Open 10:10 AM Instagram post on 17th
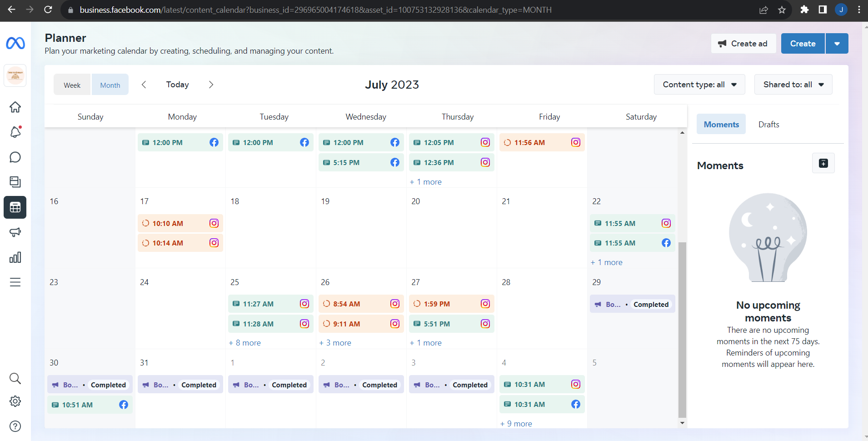 click(180, 223)
